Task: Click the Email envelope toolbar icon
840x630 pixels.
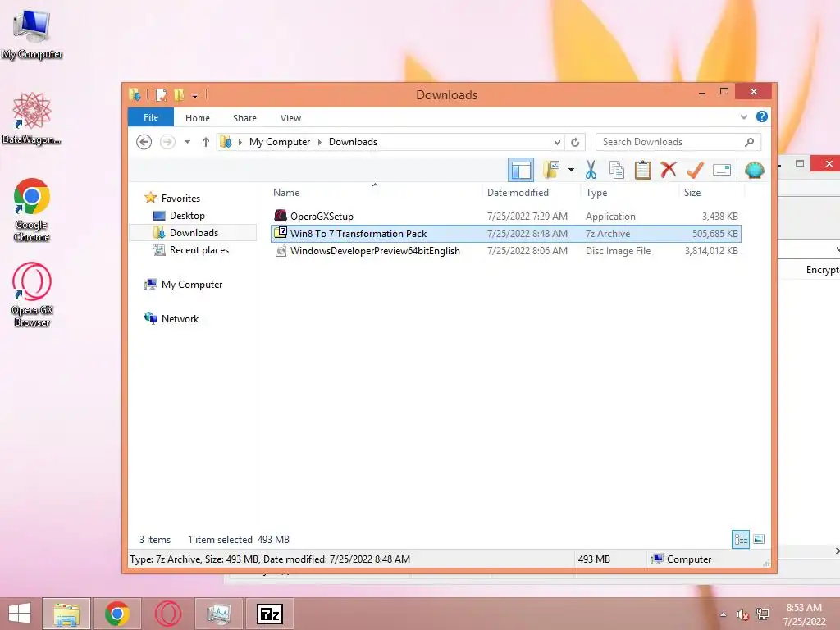Action: pyautogui.click(x=722, y=171)
